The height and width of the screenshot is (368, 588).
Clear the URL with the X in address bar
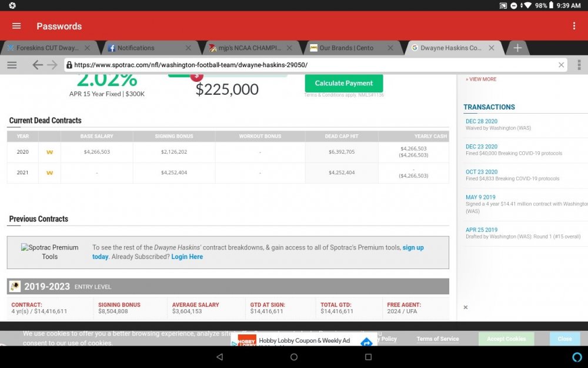561,65
